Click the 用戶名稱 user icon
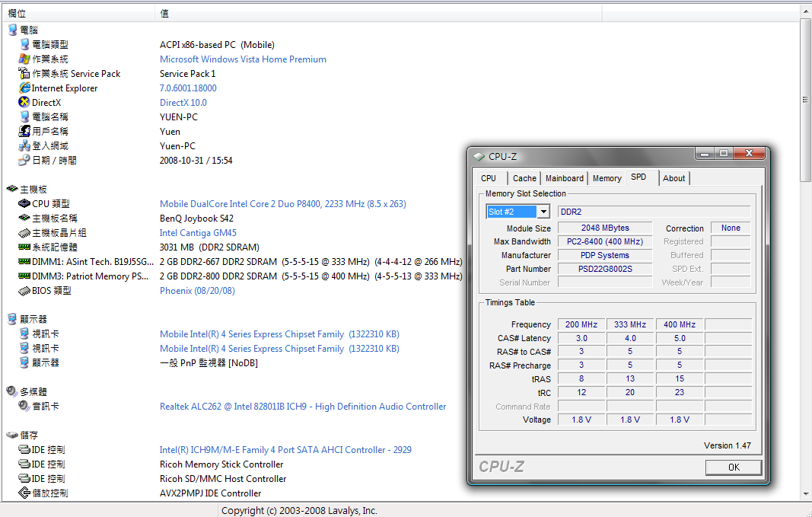The height and width of the screenshot is (517, 812). [24, 132]
